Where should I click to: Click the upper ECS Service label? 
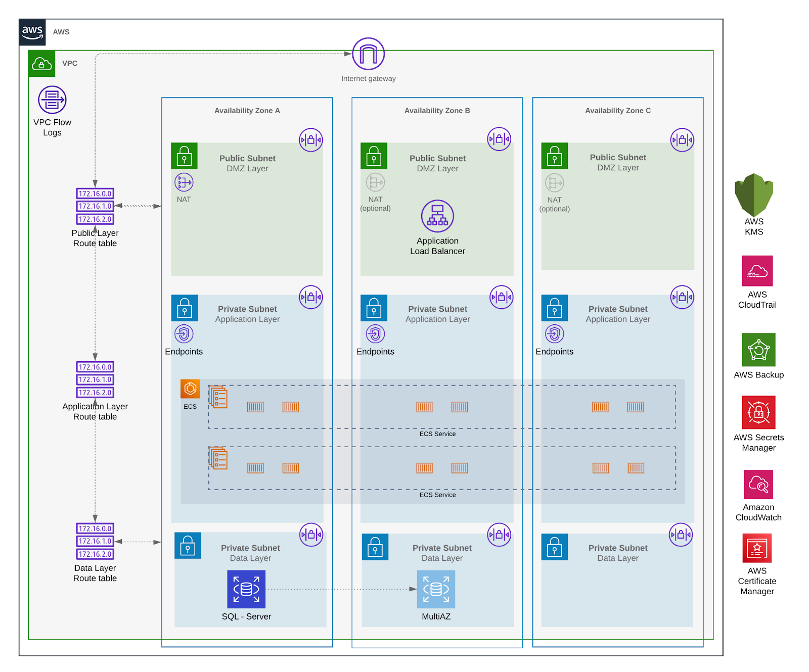437,434
